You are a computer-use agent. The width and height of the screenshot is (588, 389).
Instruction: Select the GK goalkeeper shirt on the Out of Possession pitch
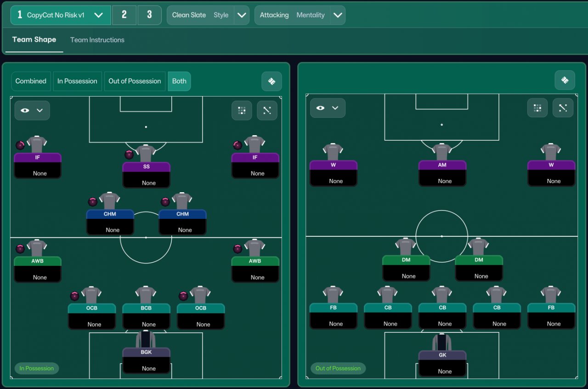pyautogui.click(x=442, y=342)
